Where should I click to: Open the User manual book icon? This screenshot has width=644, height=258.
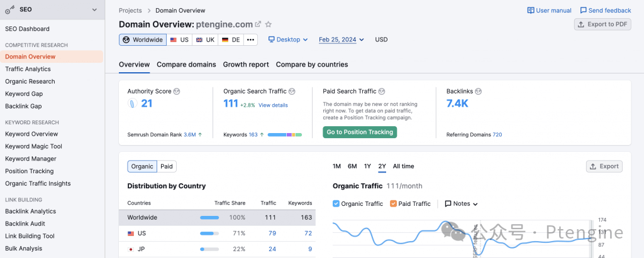click(x=531, y=11)
